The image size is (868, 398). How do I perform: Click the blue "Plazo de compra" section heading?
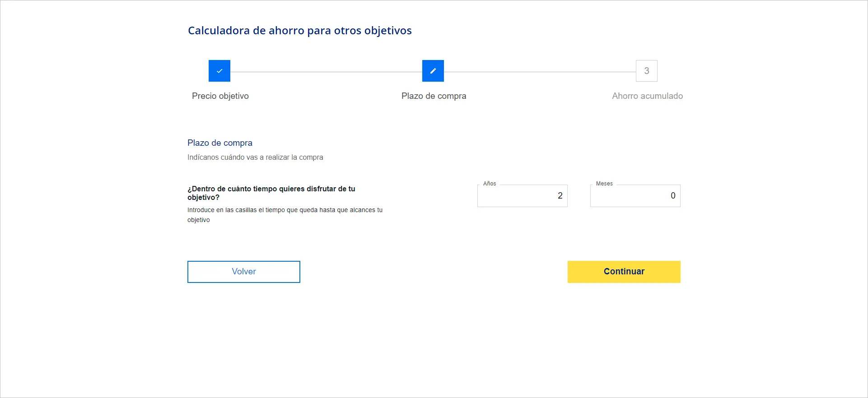pos(220,143)
